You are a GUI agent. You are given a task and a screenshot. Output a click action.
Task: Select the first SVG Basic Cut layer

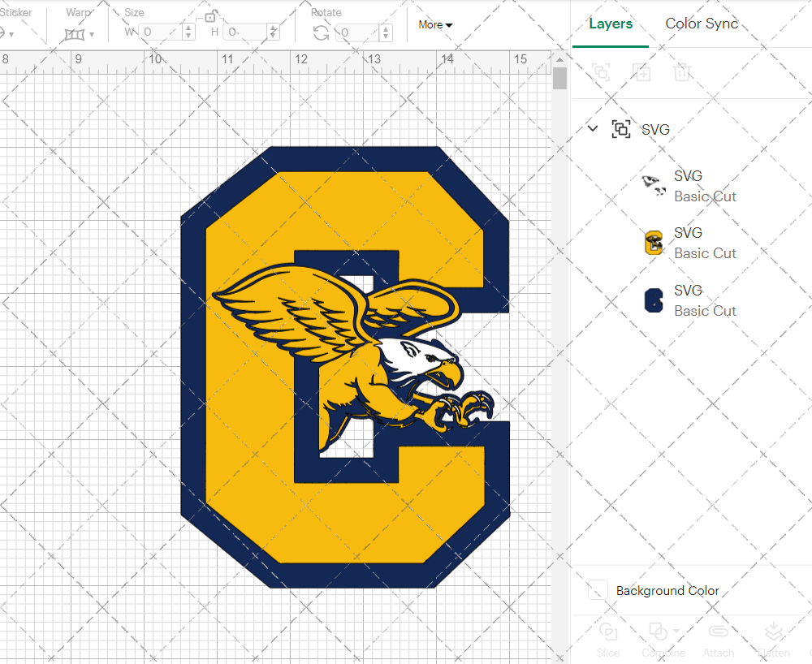coord(705,185)
